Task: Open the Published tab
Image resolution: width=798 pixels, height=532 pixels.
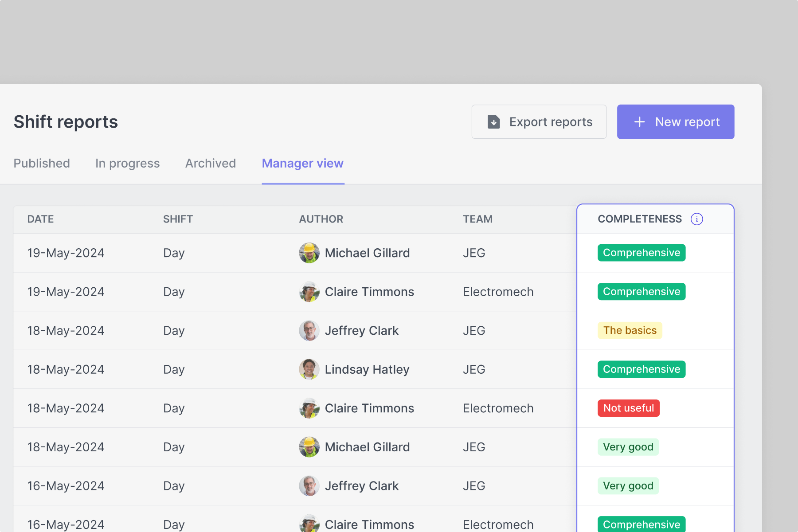Action: (x=42, y=163)
